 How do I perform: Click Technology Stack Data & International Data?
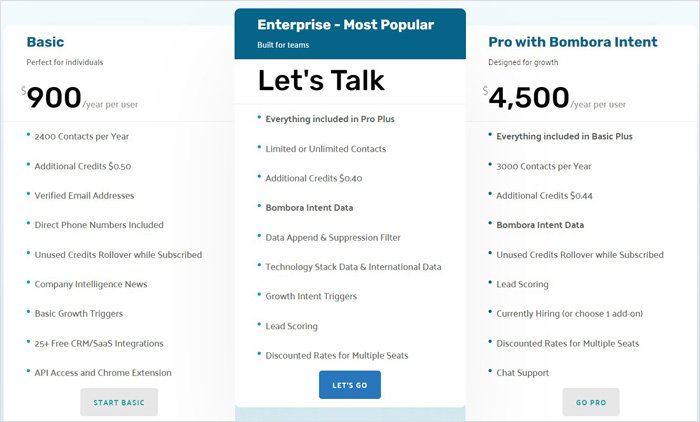[353, 267]
